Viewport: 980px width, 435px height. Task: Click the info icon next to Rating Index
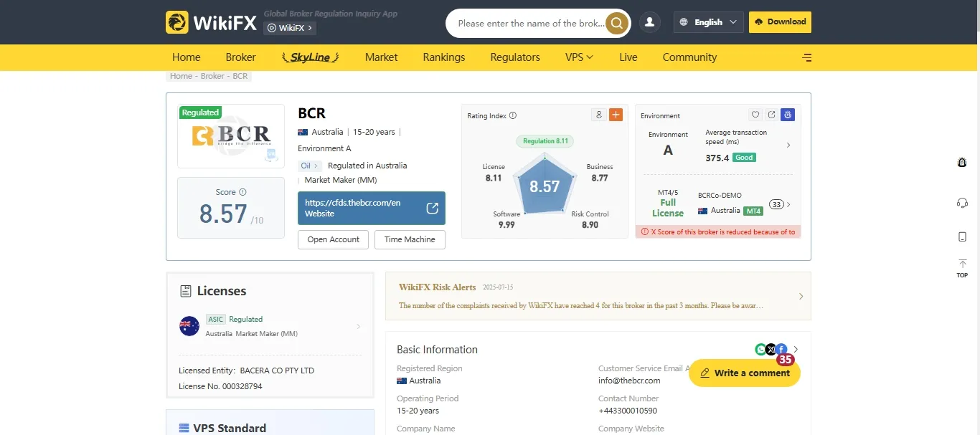[x=512, y=115]
